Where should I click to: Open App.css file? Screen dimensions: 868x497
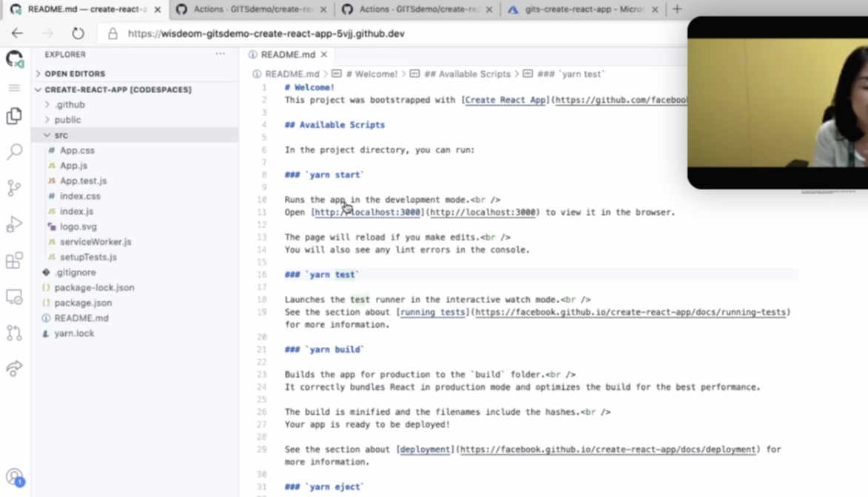[77, 150]
